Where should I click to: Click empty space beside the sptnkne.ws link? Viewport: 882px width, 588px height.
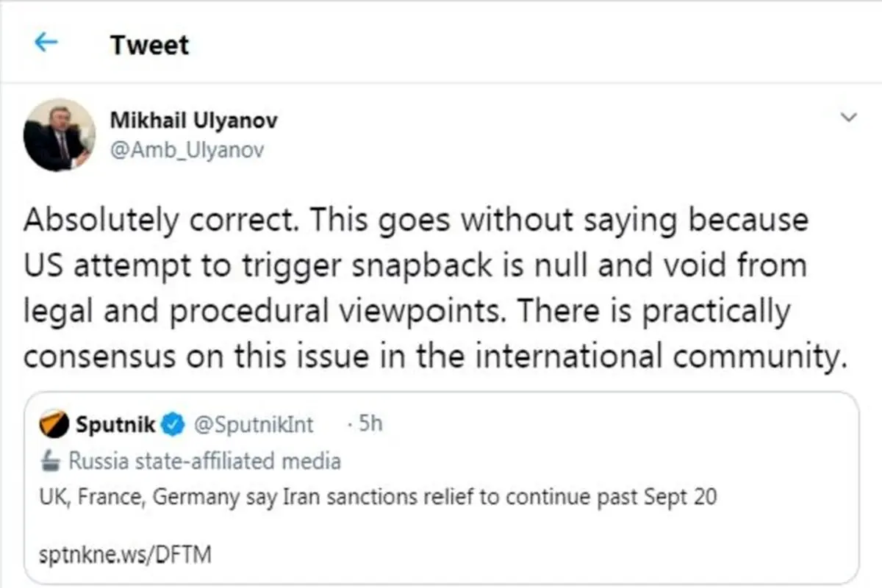click(514, 553)
